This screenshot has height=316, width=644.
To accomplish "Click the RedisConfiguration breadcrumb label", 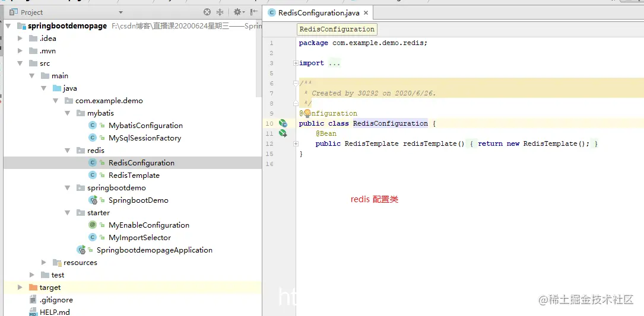I will 337,29.
